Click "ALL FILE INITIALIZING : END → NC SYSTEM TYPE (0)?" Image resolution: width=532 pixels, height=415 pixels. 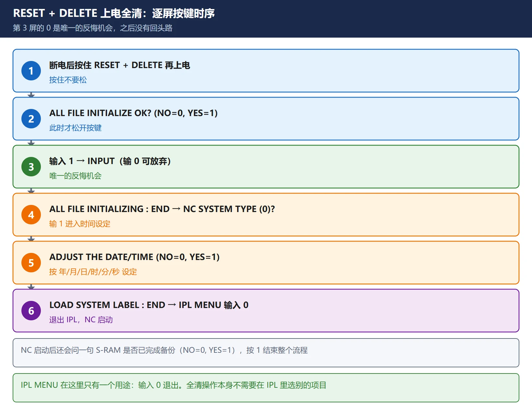[162, 209]
